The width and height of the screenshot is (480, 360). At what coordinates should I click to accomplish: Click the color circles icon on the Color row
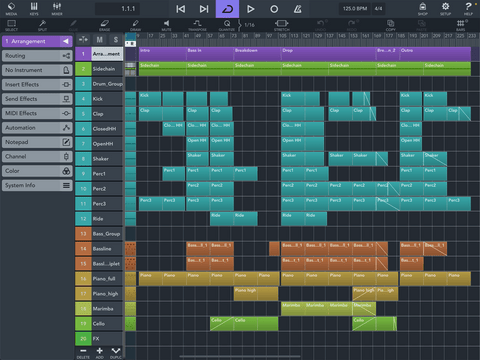[x=66, y=171]
